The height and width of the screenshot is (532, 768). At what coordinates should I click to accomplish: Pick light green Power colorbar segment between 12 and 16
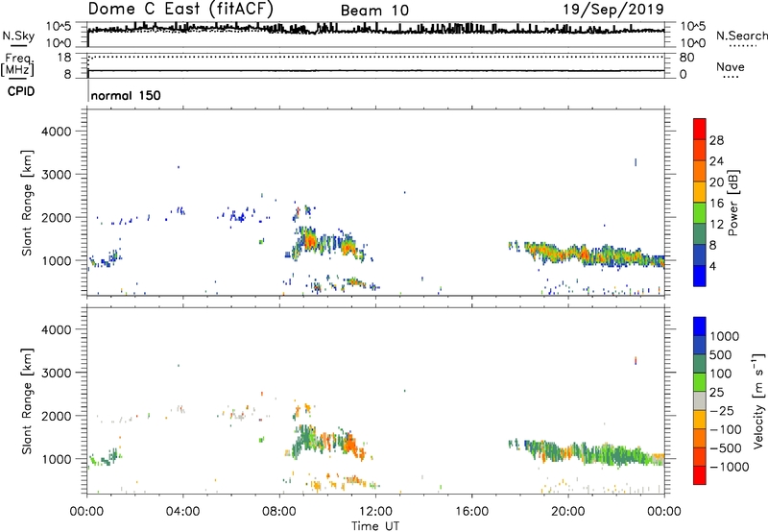click(700, 213)
